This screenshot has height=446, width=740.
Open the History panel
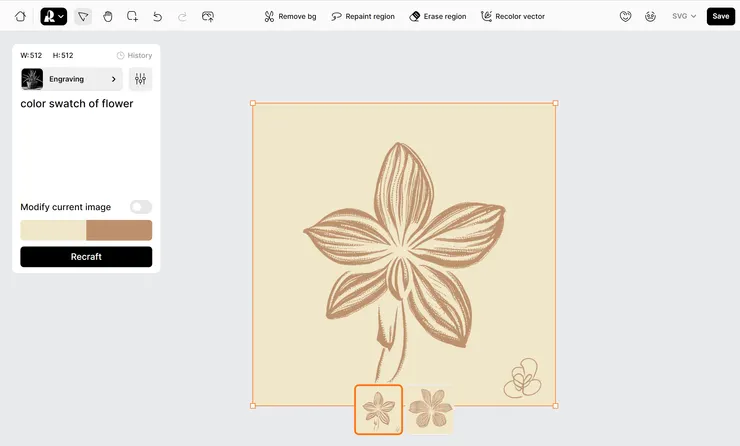click(135, 55)
